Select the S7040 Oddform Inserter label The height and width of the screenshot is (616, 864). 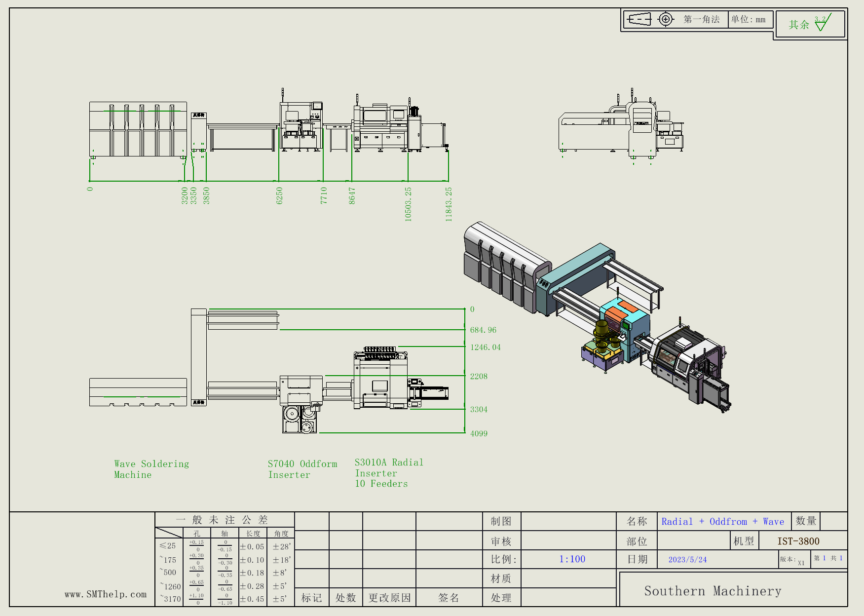(x=302, y=469)
